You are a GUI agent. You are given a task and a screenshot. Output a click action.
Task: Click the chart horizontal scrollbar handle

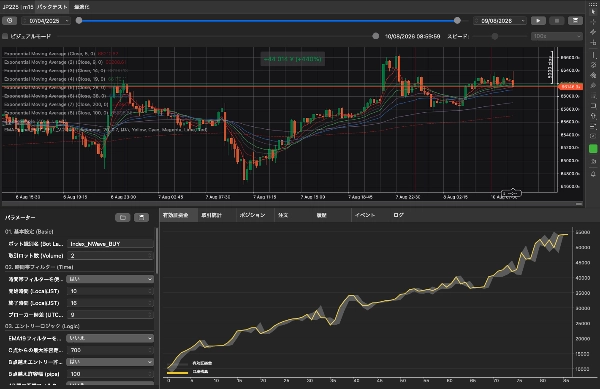[579, 204]
